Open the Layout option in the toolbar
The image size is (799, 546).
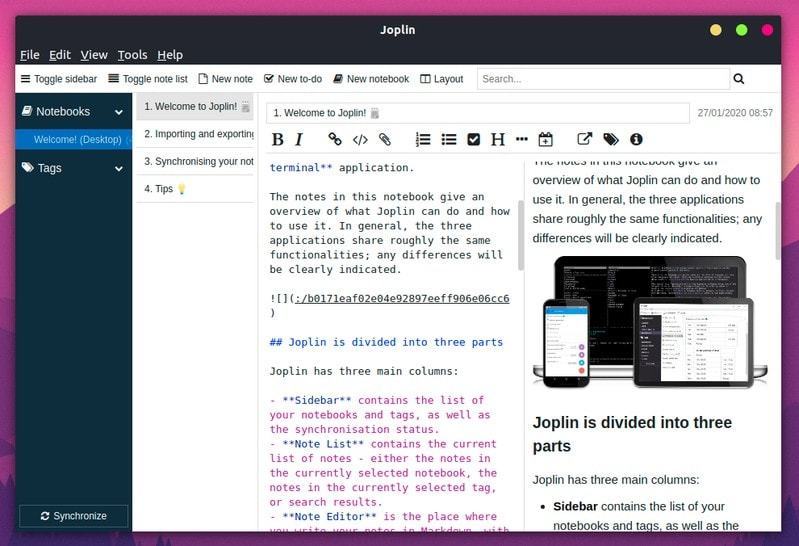(441, 79)
